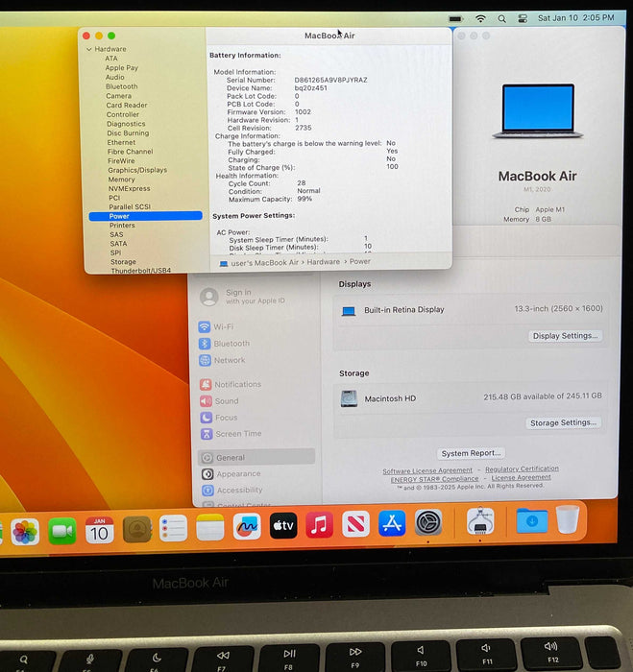This screenshot has width=633, height=672.
Task: Select Camera in the Hardware list
Action: click(119, 96)
